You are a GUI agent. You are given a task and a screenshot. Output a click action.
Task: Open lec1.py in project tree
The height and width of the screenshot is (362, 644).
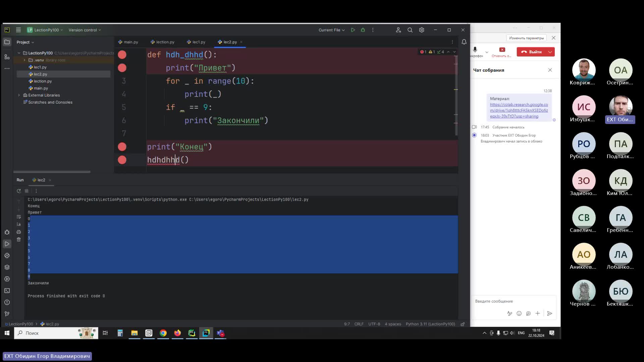click(x=40, y=67)
